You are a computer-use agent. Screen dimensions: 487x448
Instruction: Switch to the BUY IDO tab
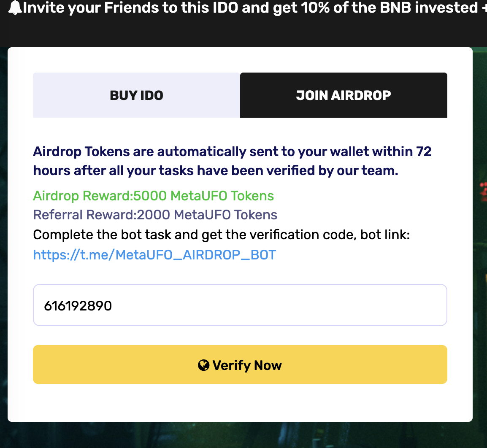coord(136,95)
